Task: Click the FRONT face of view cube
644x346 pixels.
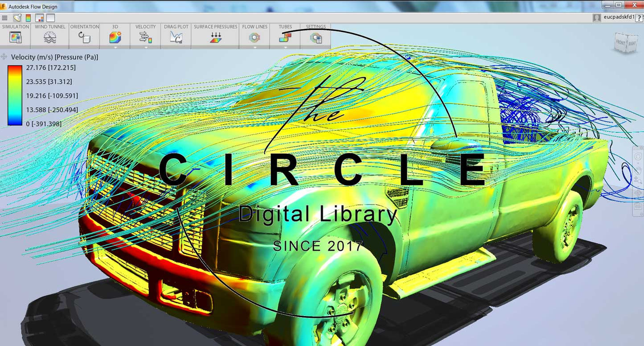Action: [620, 43]
